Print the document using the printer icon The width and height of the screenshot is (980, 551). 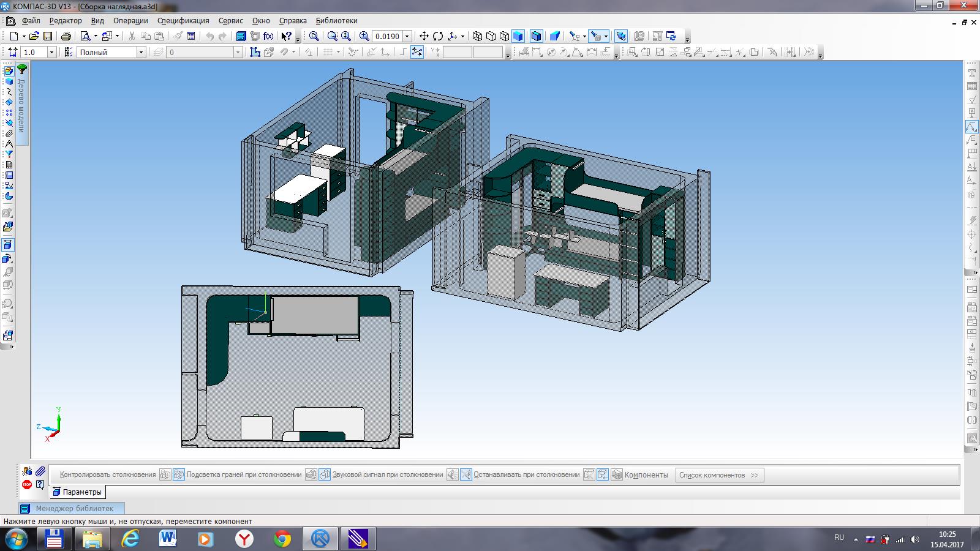[66, 36]
